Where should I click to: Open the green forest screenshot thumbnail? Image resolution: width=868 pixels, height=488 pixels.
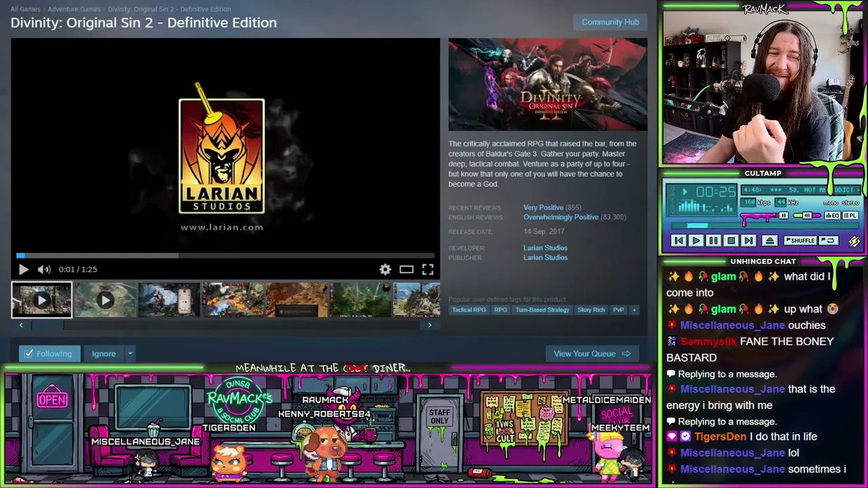(x=360, y=300)
